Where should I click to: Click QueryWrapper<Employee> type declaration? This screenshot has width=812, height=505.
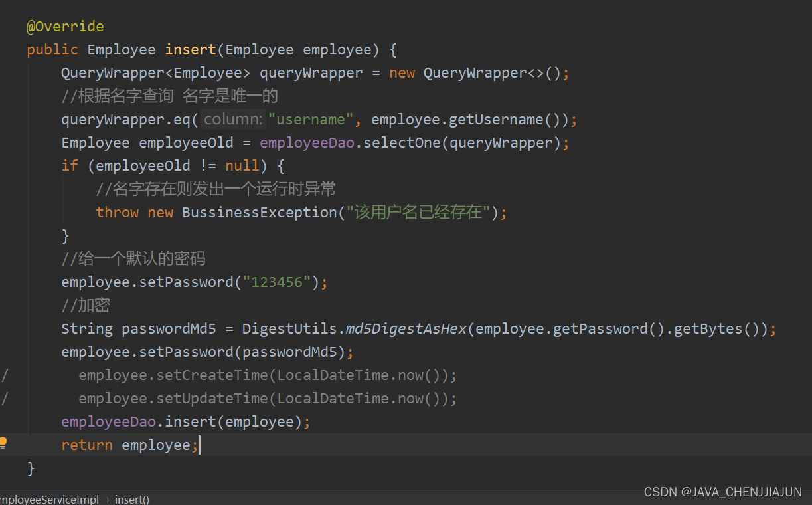click(x=156, y=73)
